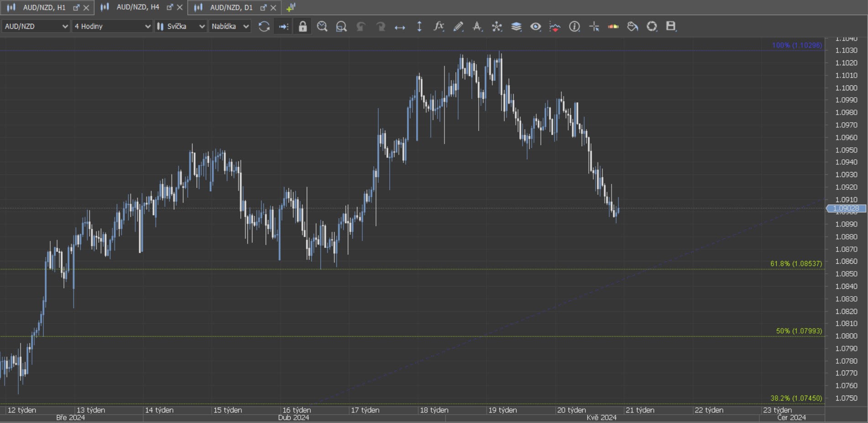868x423 pixels.
Task: Toggle the eye visibility button
Action: pyautogui.click(x=535, y=26)
